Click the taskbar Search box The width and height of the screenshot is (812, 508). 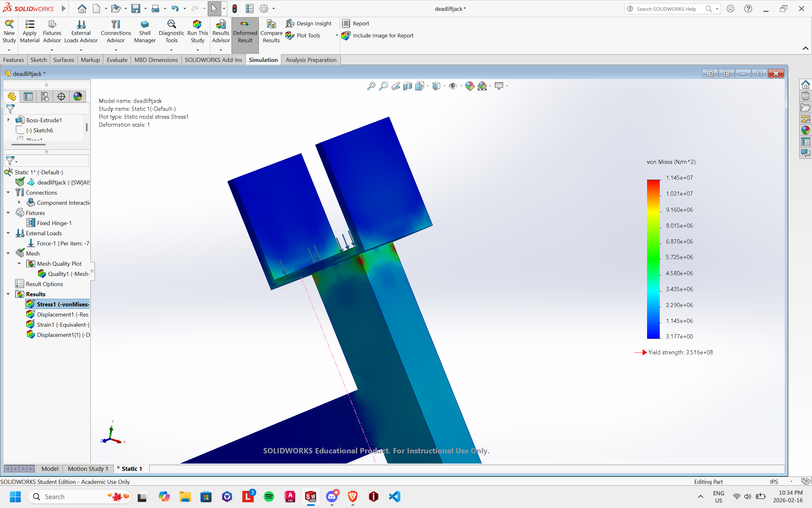pos(80,497)
